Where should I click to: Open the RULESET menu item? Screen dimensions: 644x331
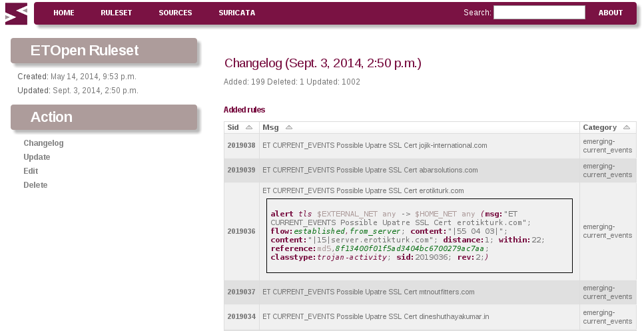117,13
